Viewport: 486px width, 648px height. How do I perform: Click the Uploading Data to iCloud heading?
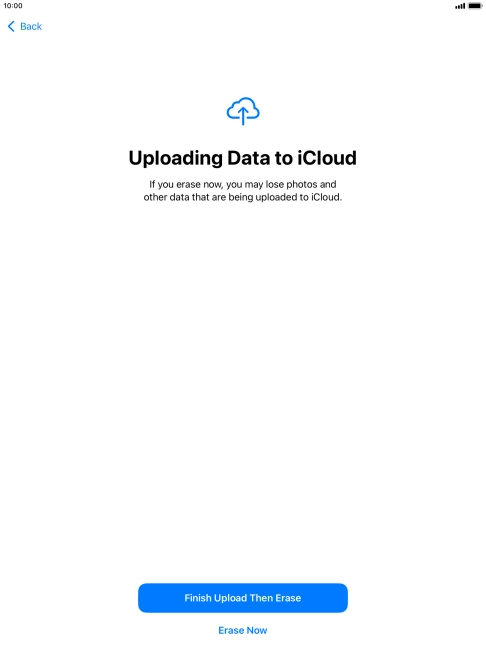click(x=243, y=158)
